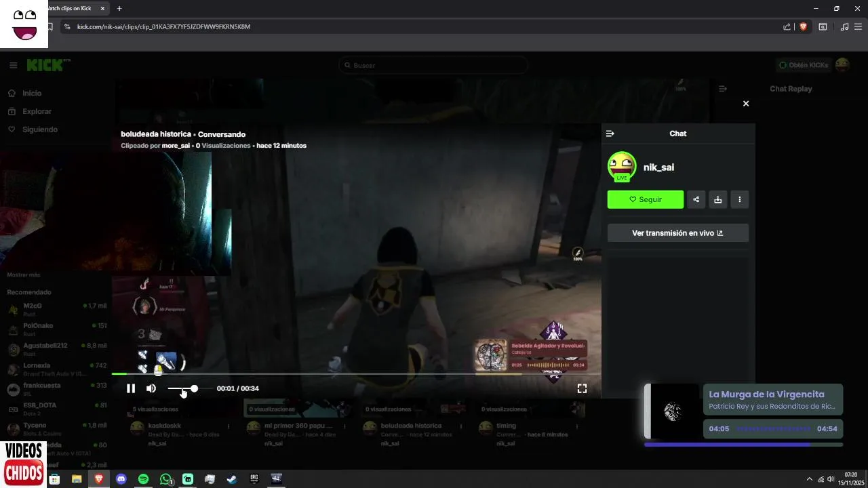
Task: Open the more_sai clipper profile link
Action: (x=176, y=146)
